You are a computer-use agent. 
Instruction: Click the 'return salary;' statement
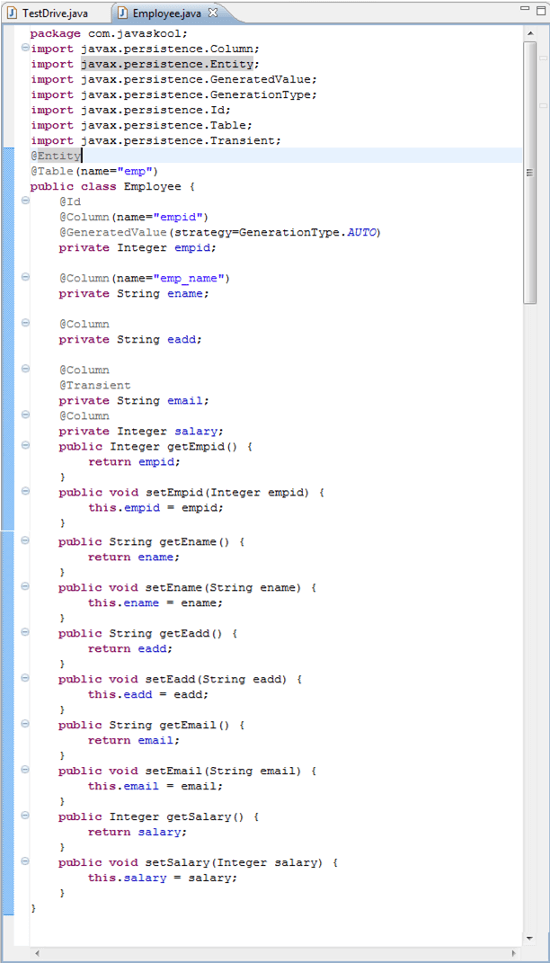pos(138,832)
